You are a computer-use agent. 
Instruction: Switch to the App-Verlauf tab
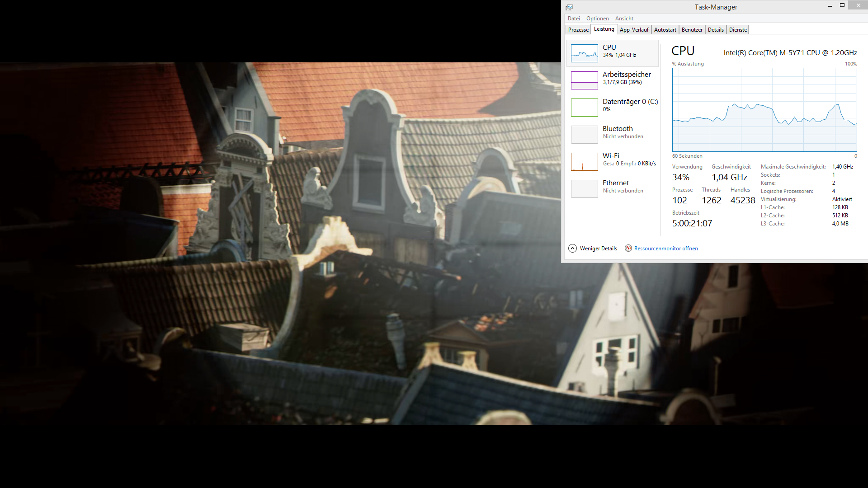click(634, 30)
